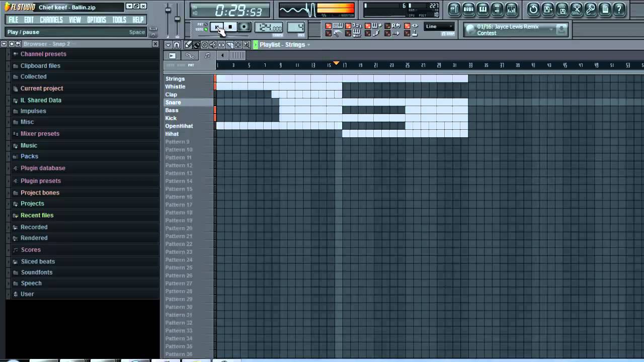Open the Piano Roll view icon
The image size is (644, 362).
pyautogui.click(x=483, y=9)
